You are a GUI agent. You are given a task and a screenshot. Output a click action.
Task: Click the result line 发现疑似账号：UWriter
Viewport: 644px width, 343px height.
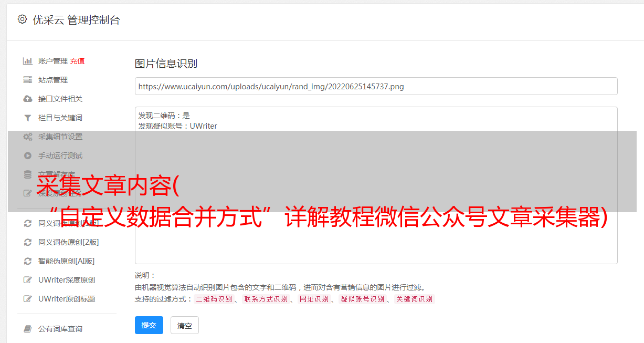pyautogui.click(x=177, y=126)
